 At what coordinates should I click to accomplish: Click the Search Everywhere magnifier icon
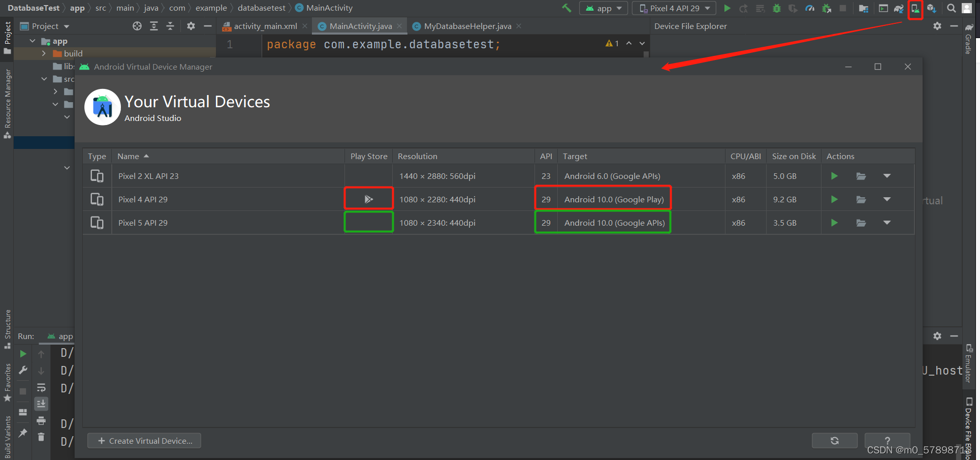(951, 8)
